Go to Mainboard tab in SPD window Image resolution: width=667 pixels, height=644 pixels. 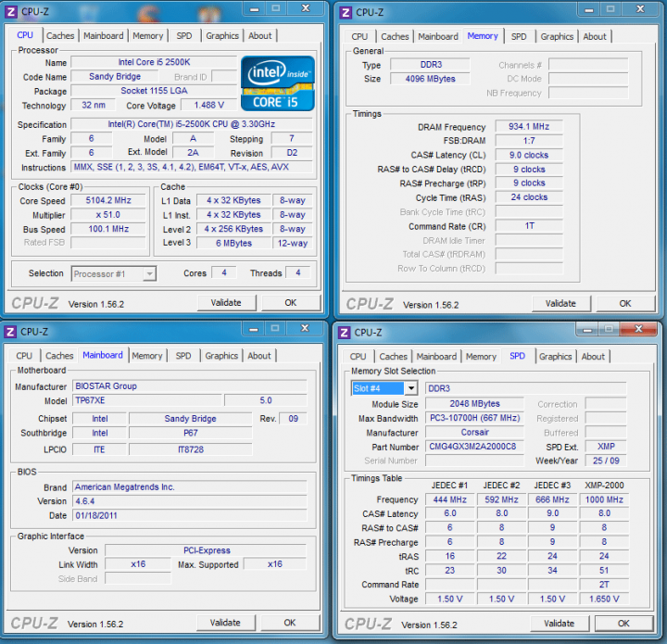tap(436, 357)
